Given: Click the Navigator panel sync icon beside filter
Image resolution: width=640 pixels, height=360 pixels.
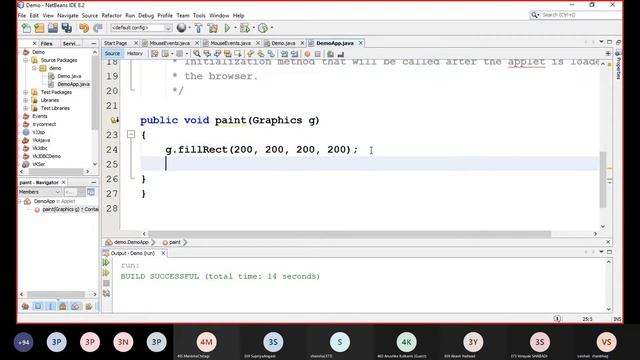Looking at the screenshot, I should click(x=91, y=192).
